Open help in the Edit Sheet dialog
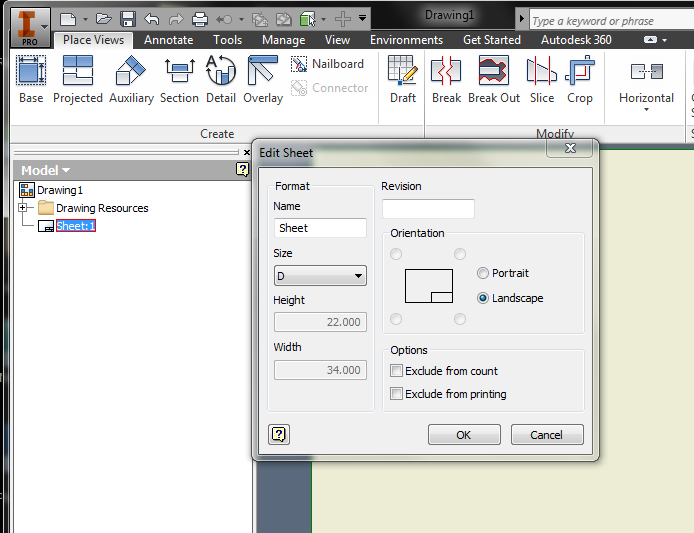This screenshot has height=533, width=694. pos(279,434)
